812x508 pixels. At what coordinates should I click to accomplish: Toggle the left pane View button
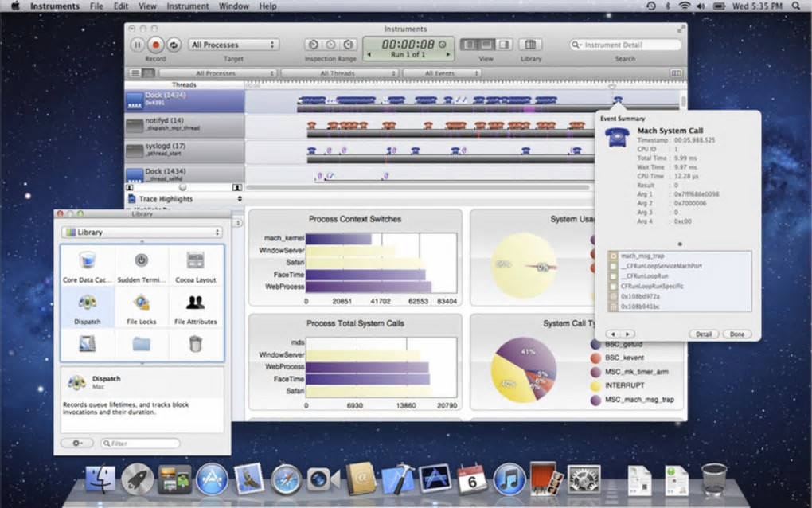(x=469, y=45)
